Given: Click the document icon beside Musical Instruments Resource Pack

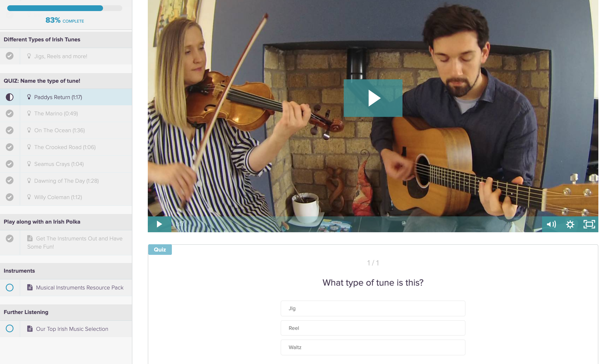Looking at the screenshot, I should coord(30,287).
